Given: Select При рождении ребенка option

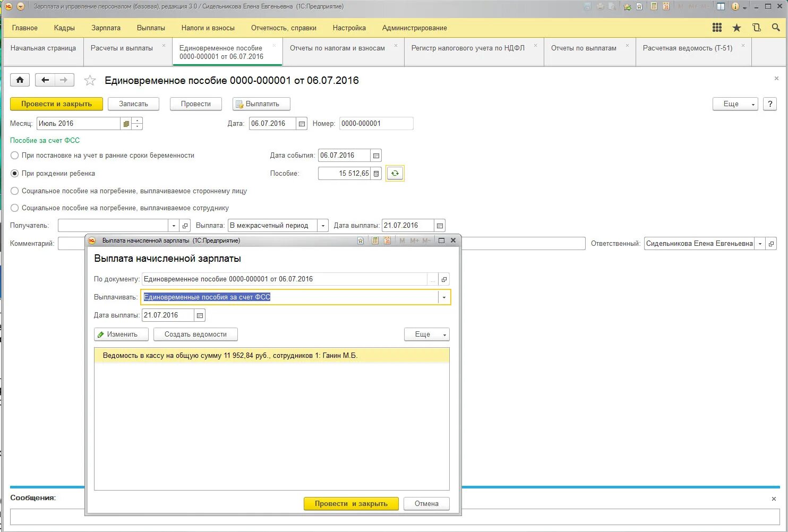Looking at the screenshot, I should point(15,174).
